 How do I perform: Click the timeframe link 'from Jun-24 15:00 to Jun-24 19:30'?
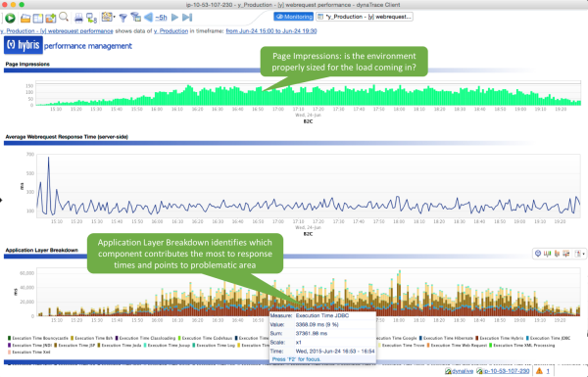click(x=271, y=31)
